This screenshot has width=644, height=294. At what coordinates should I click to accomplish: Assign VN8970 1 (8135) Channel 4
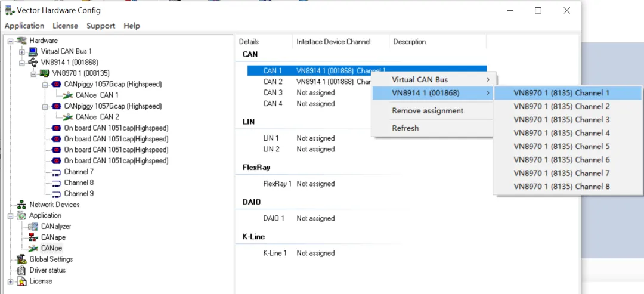568,133
